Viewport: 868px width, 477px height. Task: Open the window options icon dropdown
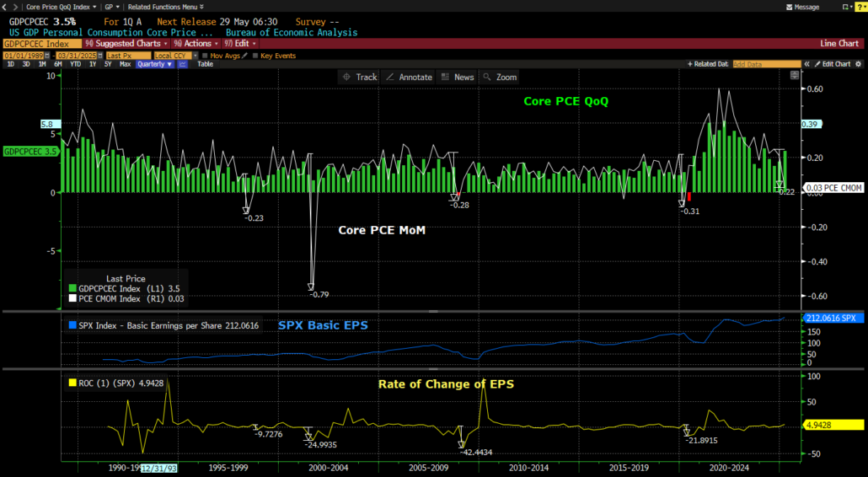[846, 7]
